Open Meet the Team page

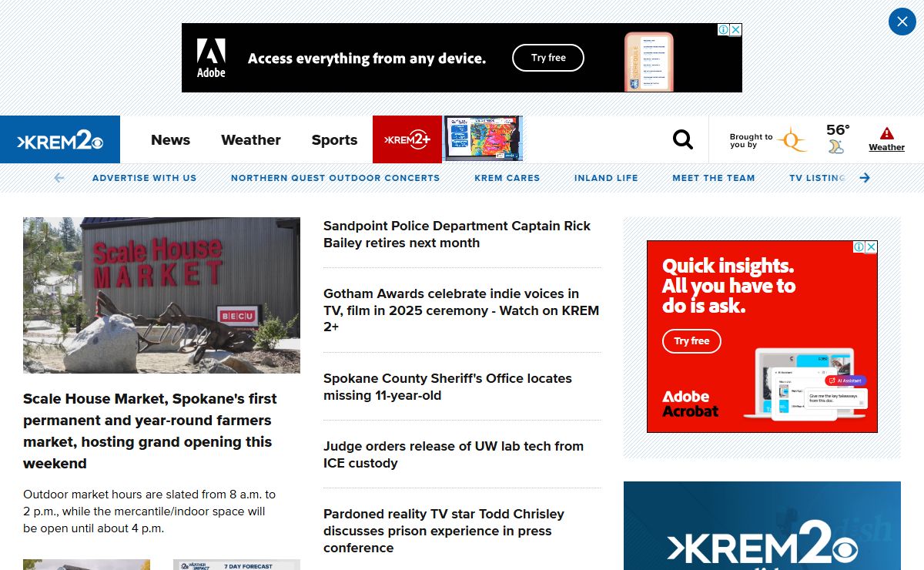click(714, 178)
